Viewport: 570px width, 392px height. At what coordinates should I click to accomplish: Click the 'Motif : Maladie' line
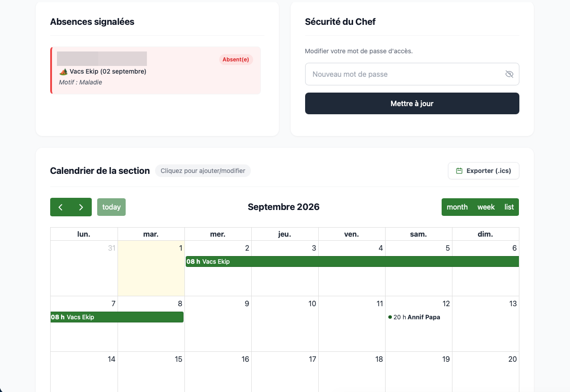[80, 82]
